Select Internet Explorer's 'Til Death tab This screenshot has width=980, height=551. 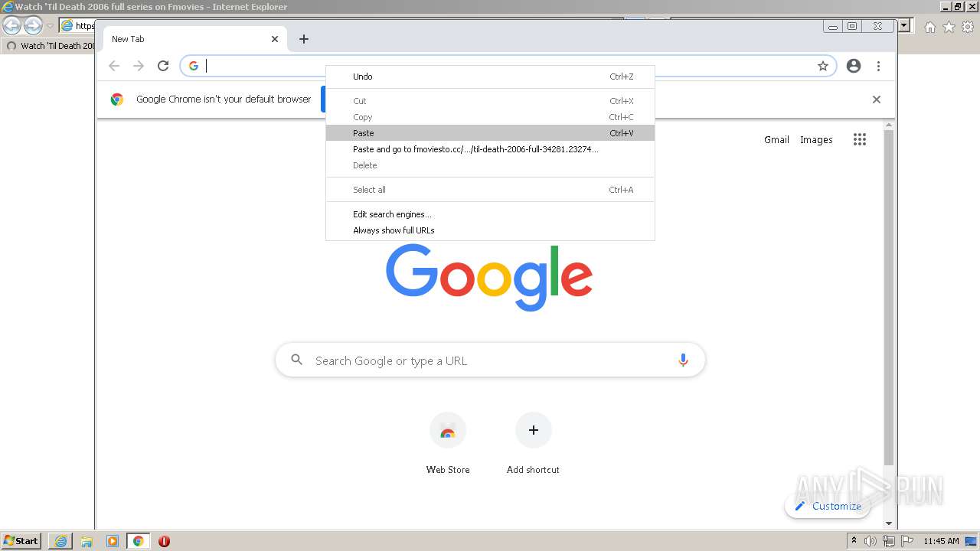(x=50, y=46)
